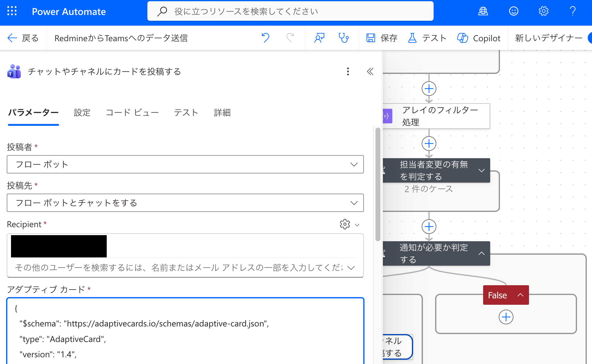Redo the last change

[290, 38]
